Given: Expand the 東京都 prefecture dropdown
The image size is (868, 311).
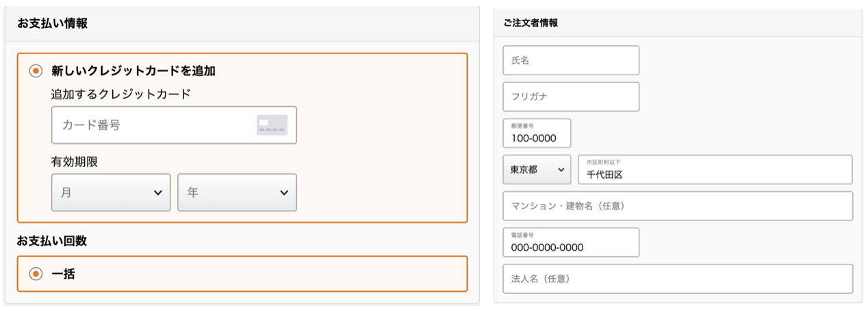Looking at the screenshot, I should coord(537,170).
